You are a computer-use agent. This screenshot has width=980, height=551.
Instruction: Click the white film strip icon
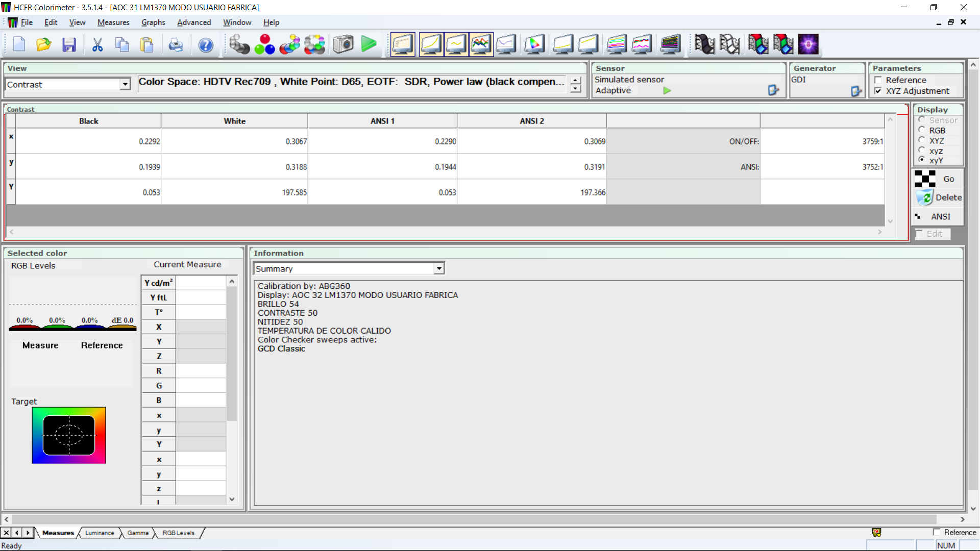(730, 44)
